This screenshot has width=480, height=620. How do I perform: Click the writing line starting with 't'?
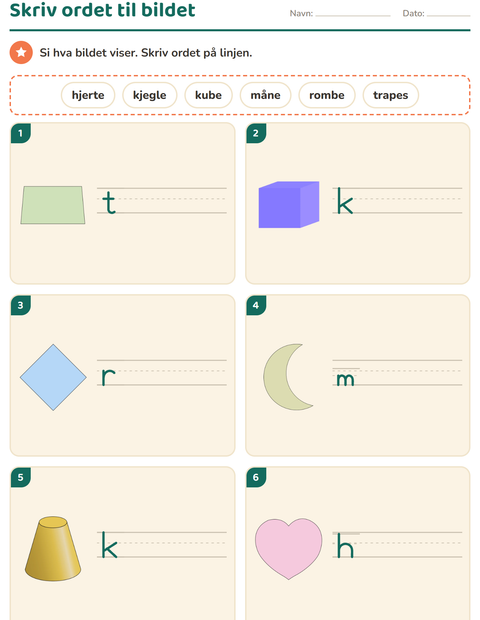(x=162, y=200)
